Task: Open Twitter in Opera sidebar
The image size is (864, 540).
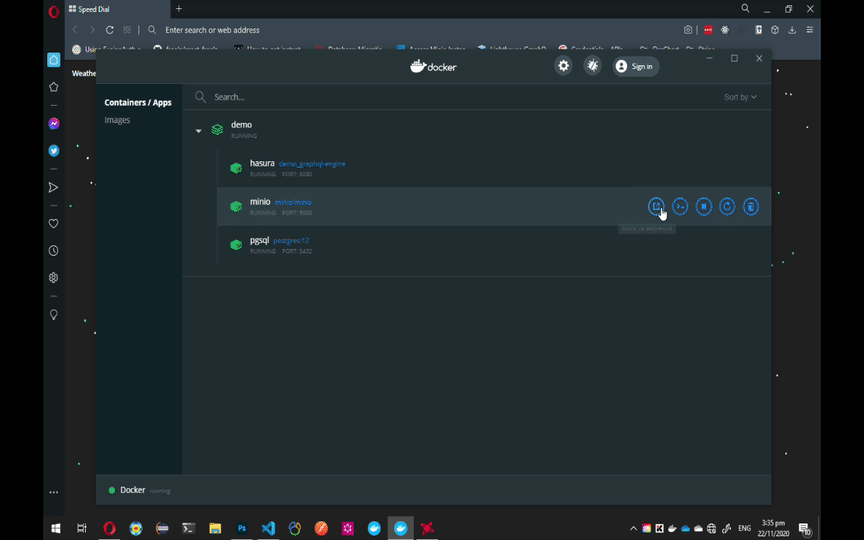Action: pos(53,150)
